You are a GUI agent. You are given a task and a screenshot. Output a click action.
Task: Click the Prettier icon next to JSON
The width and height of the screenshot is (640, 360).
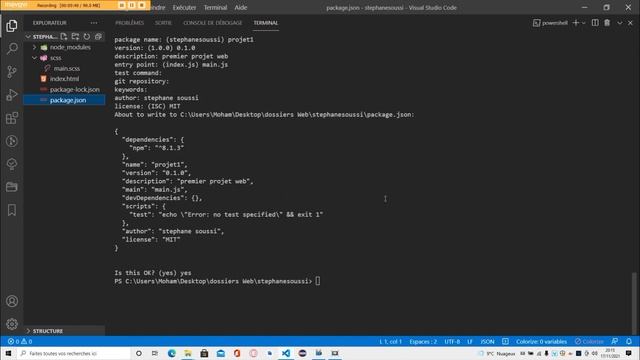click(505, 341)
